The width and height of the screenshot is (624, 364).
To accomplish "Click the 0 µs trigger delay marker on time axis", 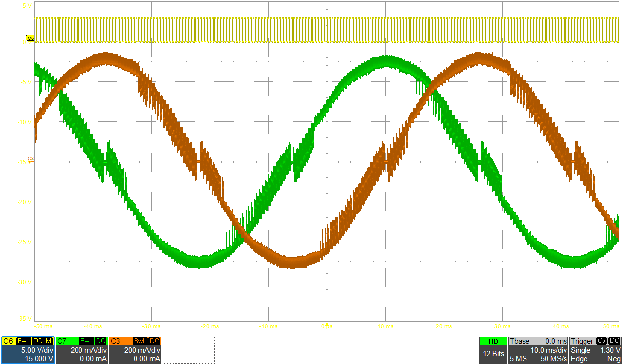I will [x=327, y=325].
